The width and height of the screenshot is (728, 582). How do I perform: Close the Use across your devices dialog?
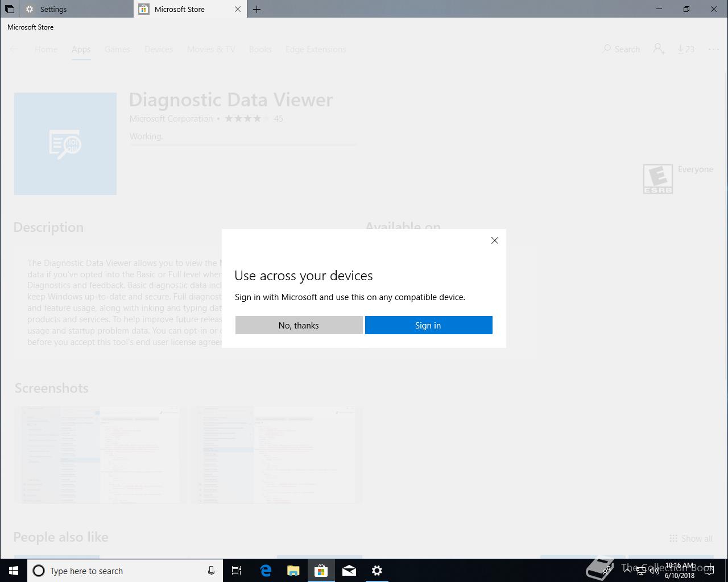click(495, 240)
